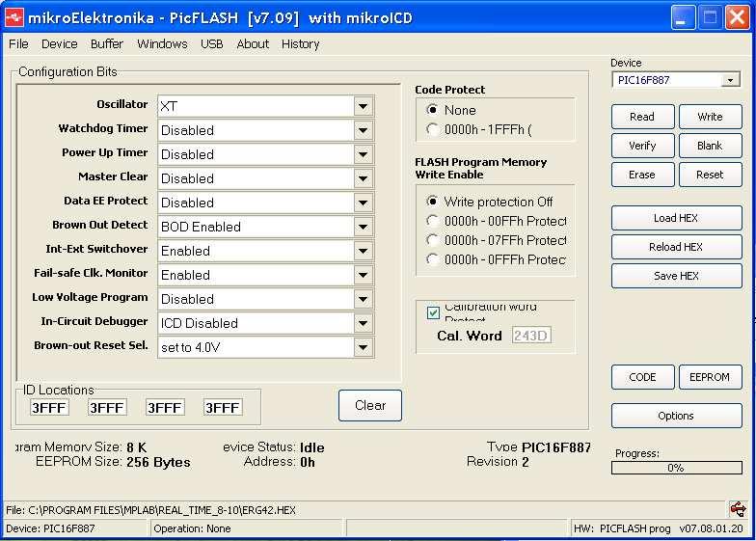Expand the Master Clear dropdown
This screenshot has height=541, width=756.
point(363,178)
